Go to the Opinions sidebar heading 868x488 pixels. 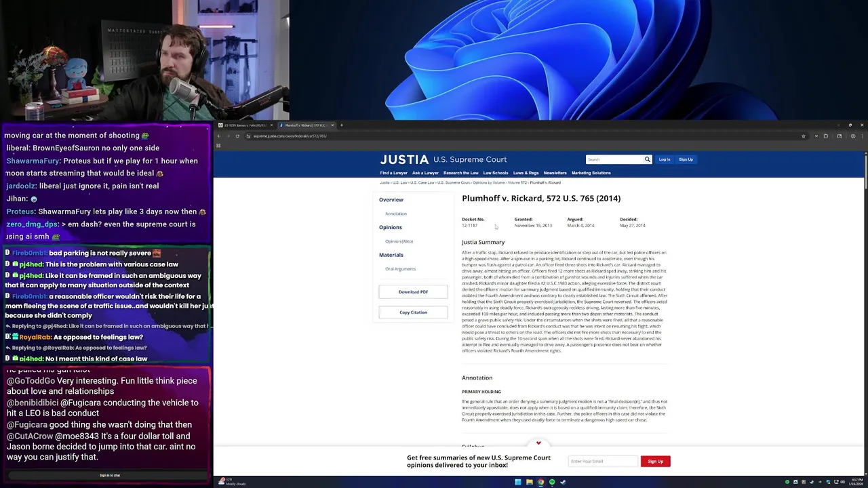391,228
